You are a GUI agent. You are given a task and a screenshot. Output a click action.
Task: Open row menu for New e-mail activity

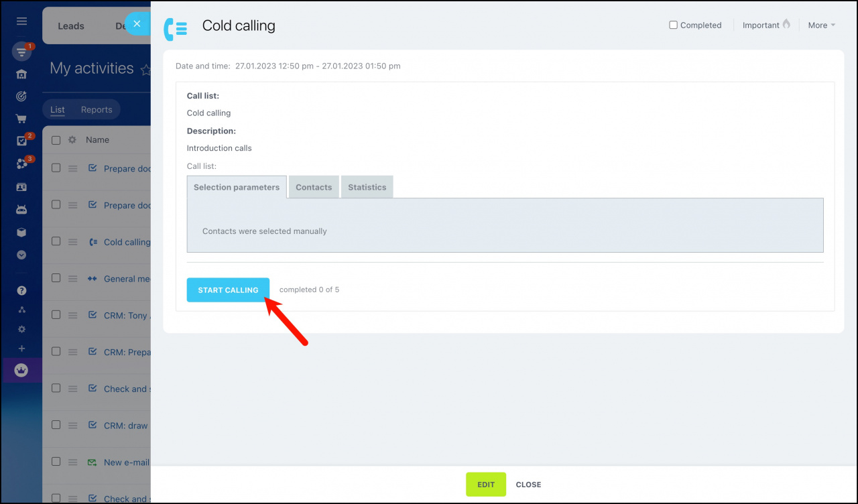[73, 462]
